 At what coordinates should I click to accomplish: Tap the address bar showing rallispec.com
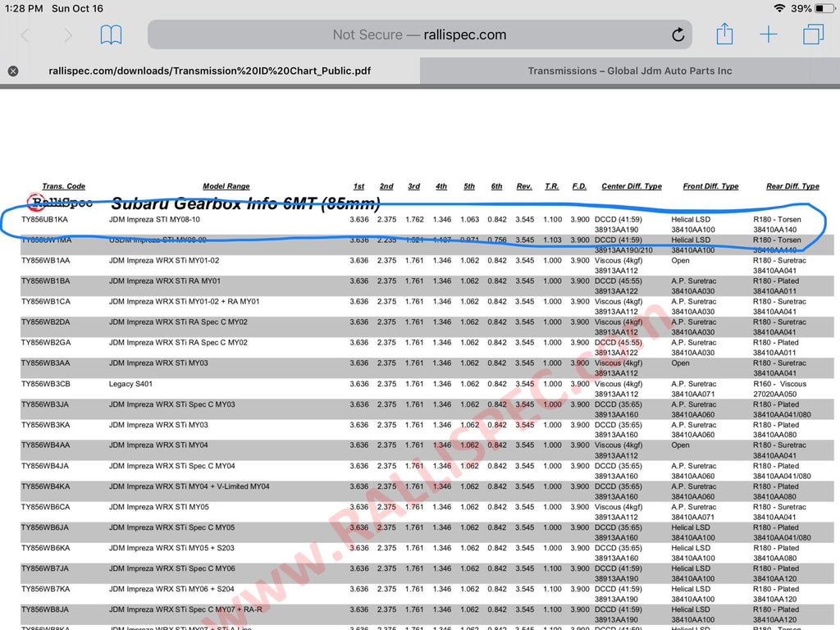tap(419, 35)
